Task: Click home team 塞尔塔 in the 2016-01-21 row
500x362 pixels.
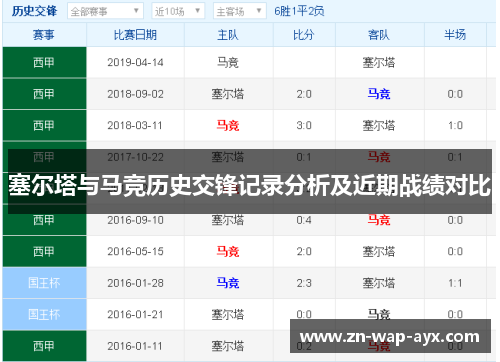Action: point(228,314)
